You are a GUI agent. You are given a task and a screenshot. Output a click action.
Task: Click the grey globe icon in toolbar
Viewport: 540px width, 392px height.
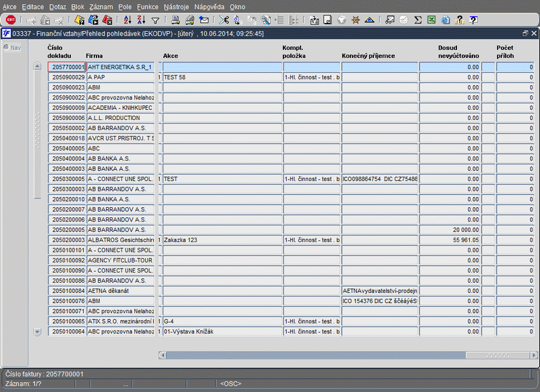point(342,20)
